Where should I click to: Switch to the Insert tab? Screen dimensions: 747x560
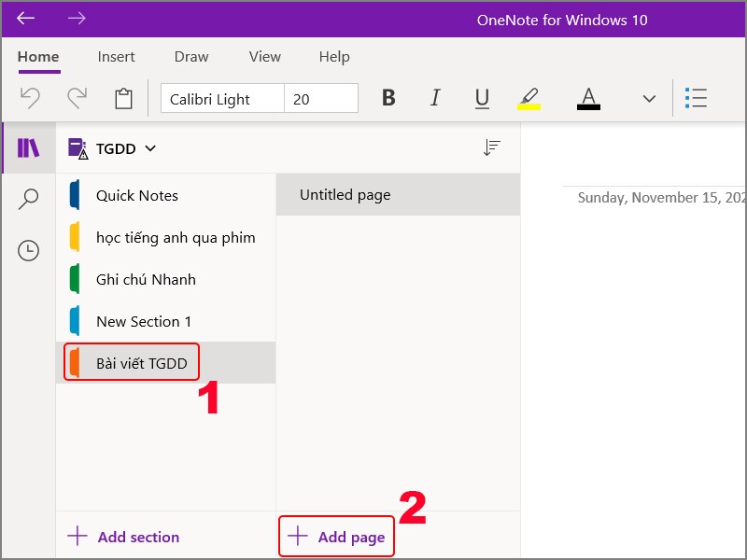point(116,57)
